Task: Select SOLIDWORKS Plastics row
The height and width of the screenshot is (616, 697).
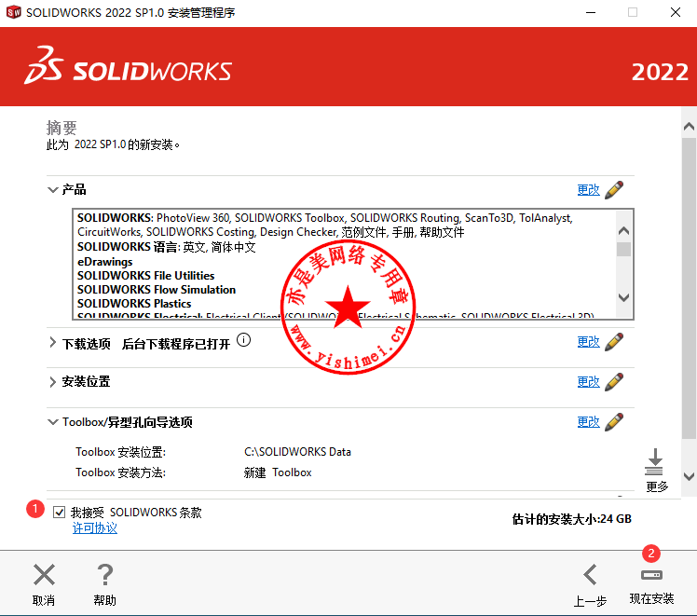Action: [x=134, y=304]
